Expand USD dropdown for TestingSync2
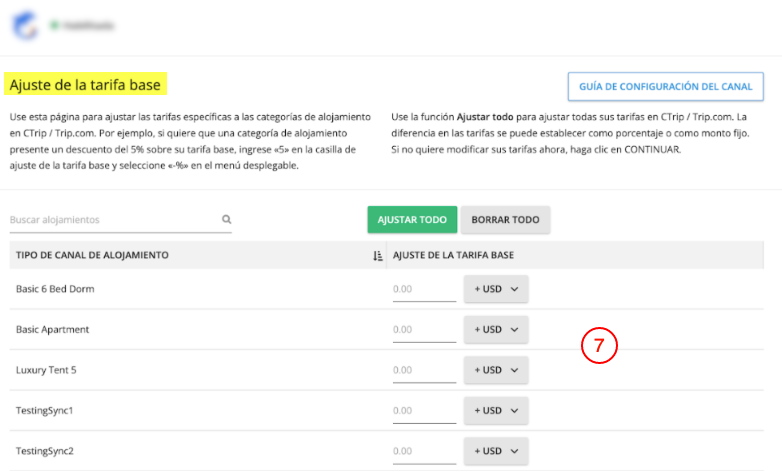 point(495,451)
